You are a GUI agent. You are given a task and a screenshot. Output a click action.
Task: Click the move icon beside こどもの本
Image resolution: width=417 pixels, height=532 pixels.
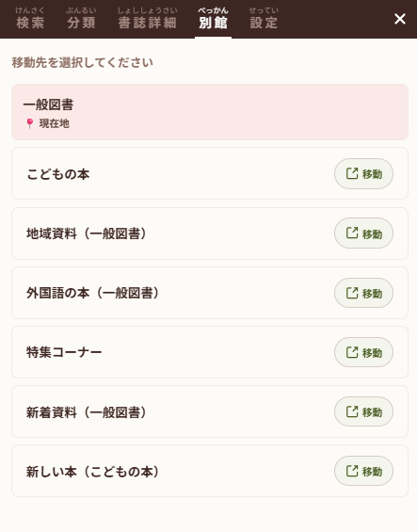point(352,173)
